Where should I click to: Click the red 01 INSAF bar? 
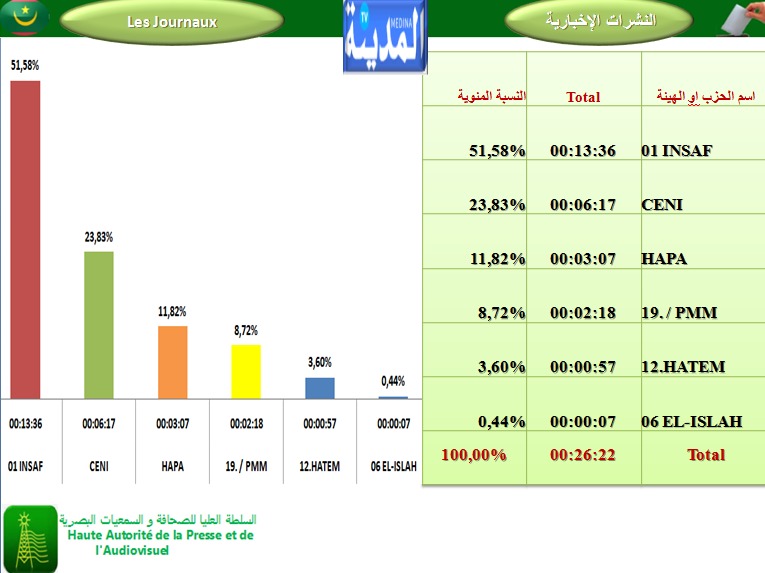tap(25, 240)
